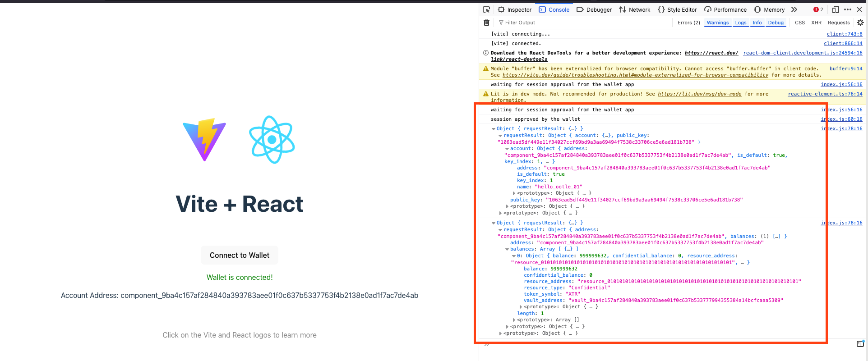Collapse the account: Object node
868x361 pixels.
coord(507,149)
